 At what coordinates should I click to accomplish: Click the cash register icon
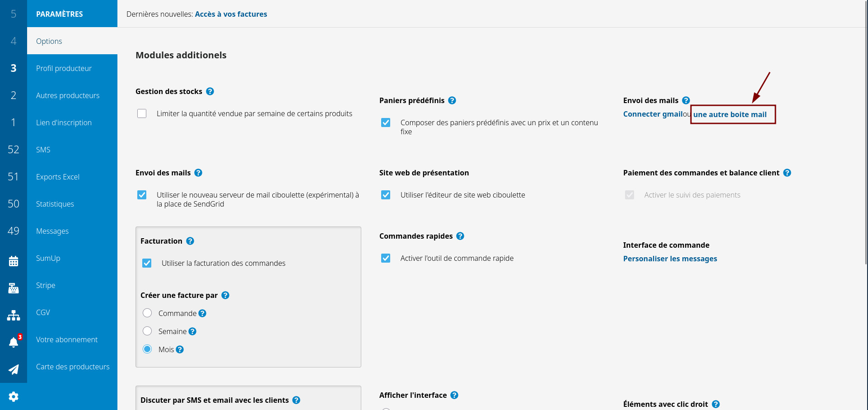tap(14, 288)
